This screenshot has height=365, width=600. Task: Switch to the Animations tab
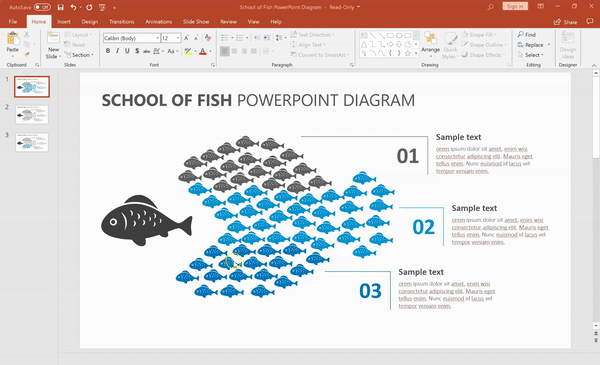click(x=158, y=22)
